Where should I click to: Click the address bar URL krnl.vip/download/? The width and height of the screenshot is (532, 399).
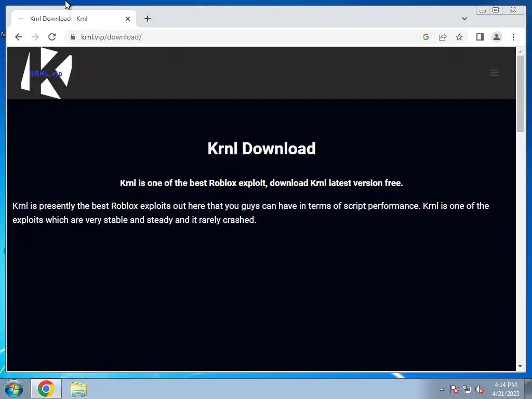(111, 37)
